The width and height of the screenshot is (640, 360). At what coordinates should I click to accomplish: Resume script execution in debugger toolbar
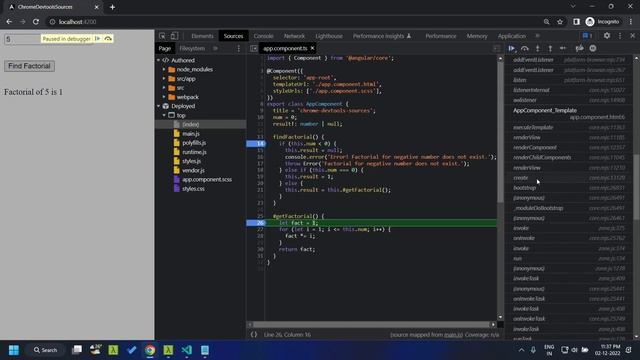511,49
